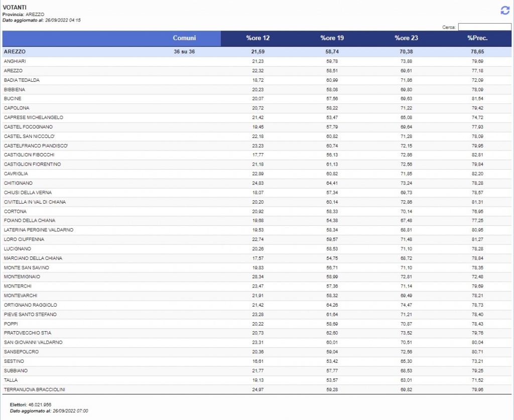The height and width of the screenshot is (420, 514).
Task: Select LATERINA PERGINE VALDARNO row
Action: (x=39, y=230)
